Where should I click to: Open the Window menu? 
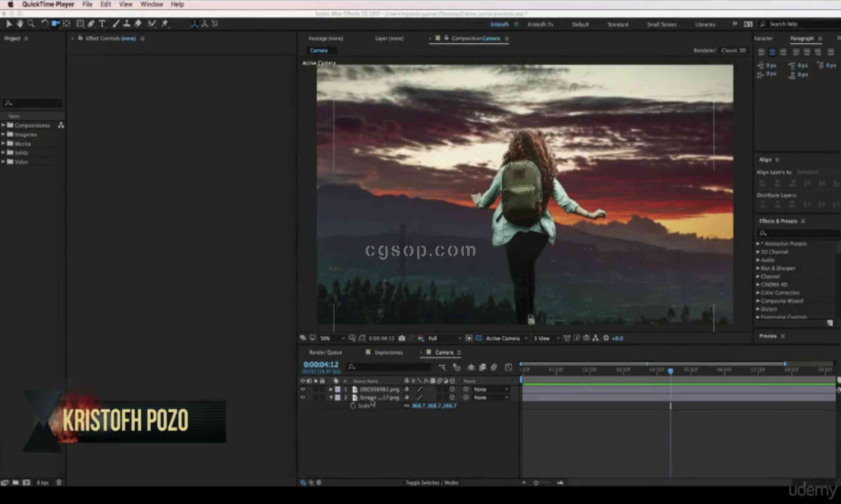click(x=151, y=4)
